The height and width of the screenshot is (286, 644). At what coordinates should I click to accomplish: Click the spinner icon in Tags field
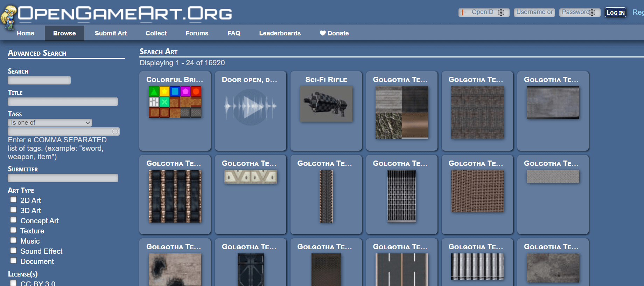click(115, 131)
